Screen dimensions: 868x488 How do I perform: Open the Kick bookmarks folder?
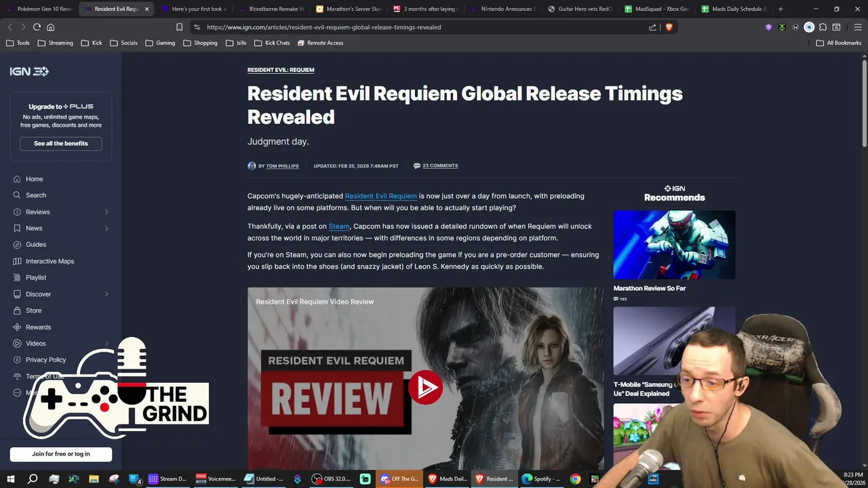point(92,43)
